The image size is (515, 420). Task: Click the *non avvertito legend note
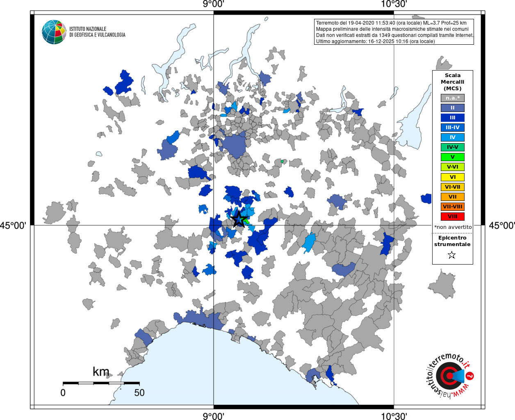tap(453, 227)
